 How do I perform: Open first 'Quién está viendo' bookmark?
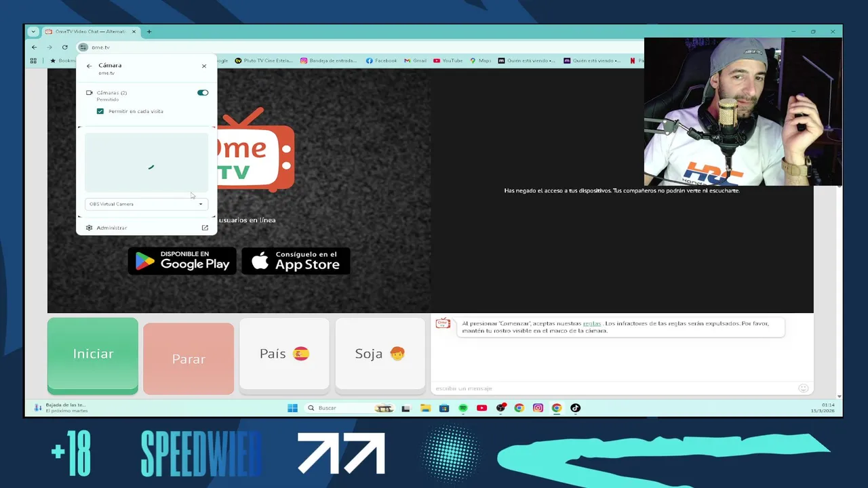click(x=527, y=61)
